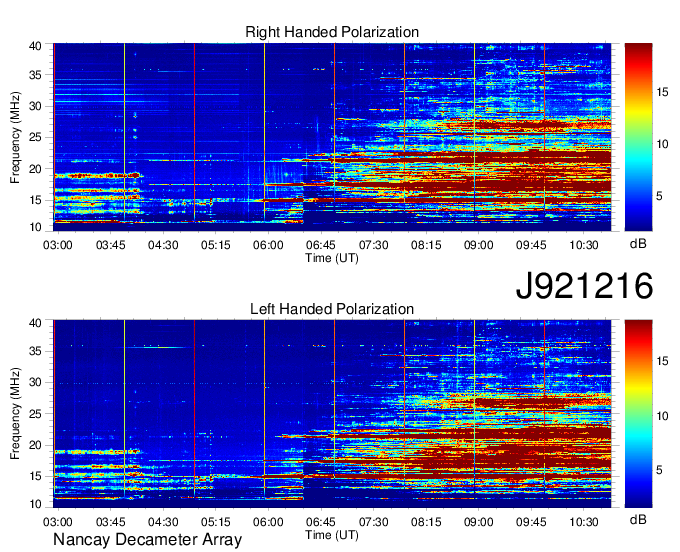Click the 10:30 tick on the bottom plot
The image size is (680, 552).
pyautogui.click(x=584, y=522)
